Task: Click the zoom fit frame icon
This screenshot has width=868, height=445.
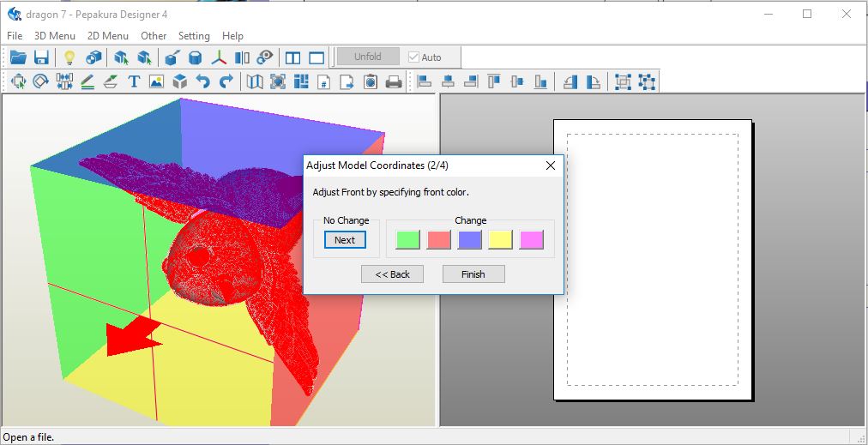Action: pyautogui.click(x=278, y=82)
